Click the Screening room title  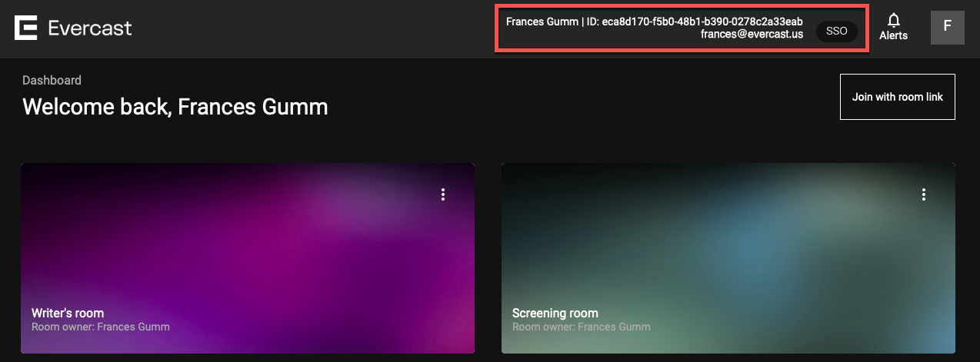click(x=555, y=313)
